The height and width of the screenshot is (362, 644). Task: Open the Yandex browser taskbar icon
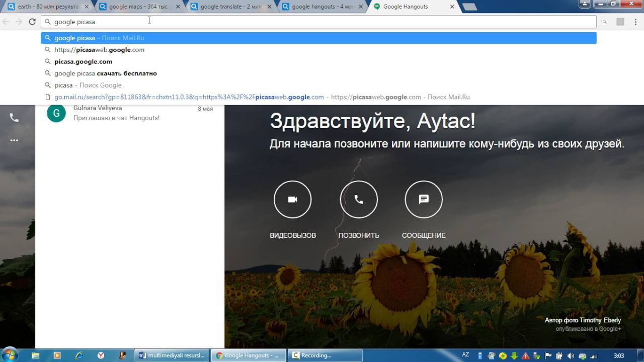click(101, 355)
